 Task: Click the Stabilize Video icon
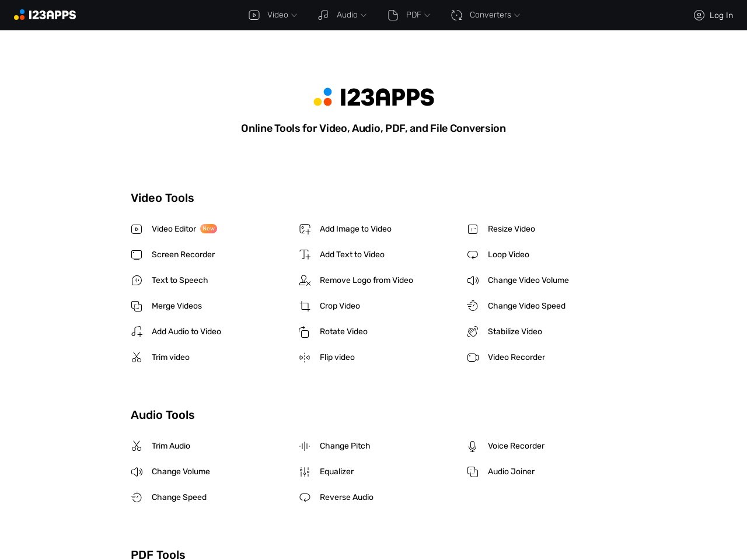(x=473, y=332)
